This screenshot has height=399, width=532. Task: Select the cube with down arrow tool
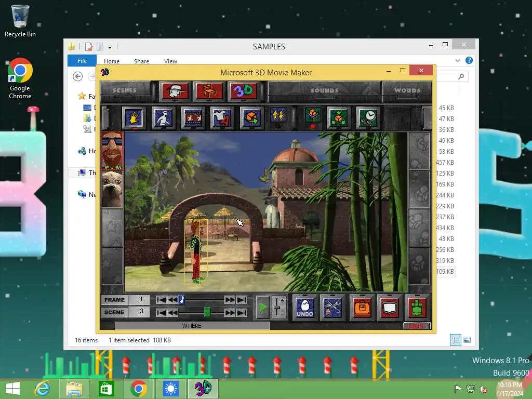[312, 115]
